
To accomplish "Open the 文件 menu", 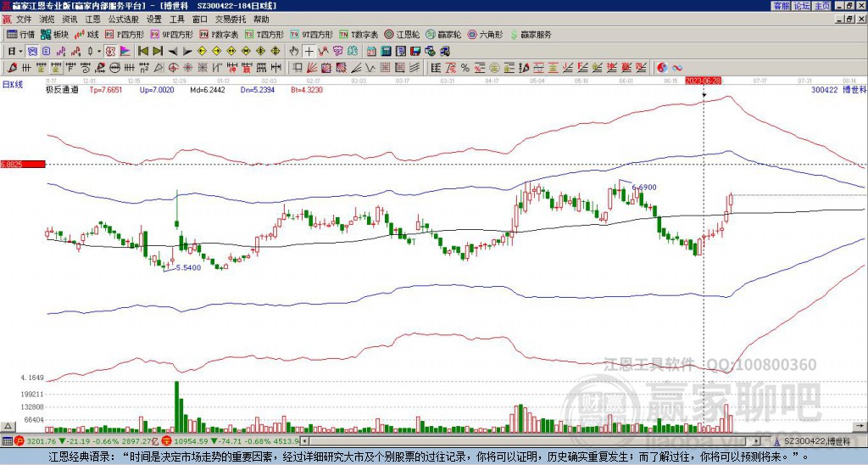I will coord(24,20).
